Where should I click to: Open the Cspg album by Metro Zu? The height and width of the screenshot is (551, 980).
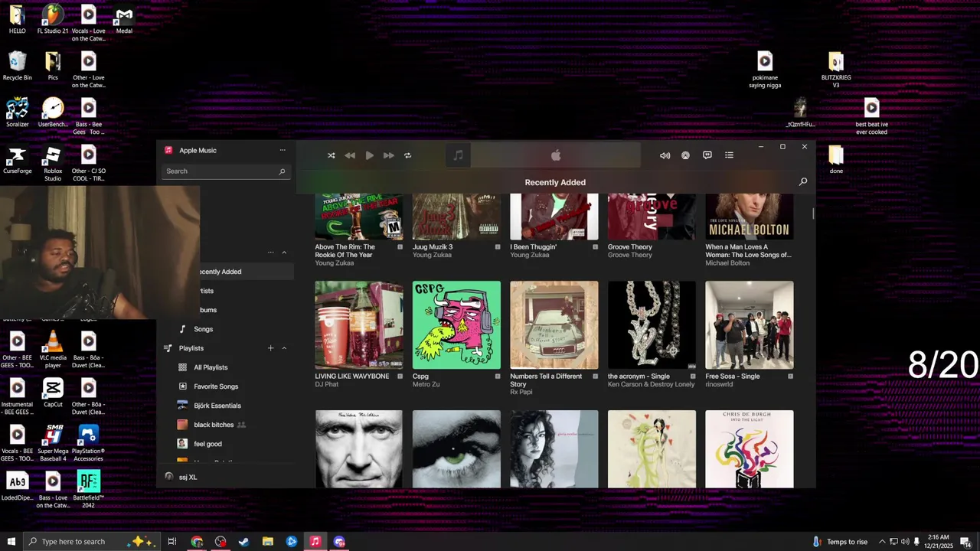pyautogui.click(x=456, y=325)
